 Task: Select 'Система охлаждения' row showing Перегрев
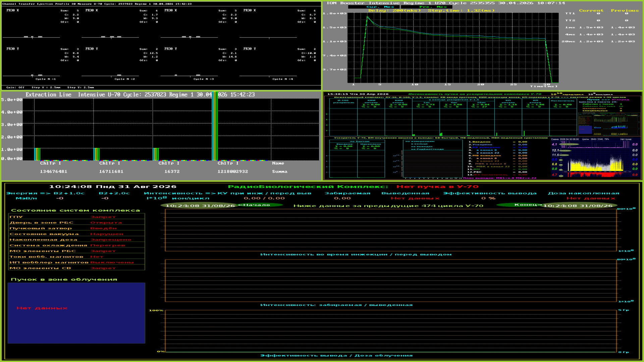(76, 245)
